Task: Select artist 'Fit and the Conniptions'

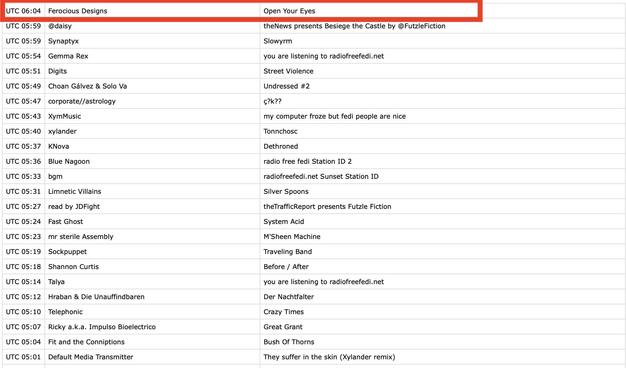Action: 86,342
